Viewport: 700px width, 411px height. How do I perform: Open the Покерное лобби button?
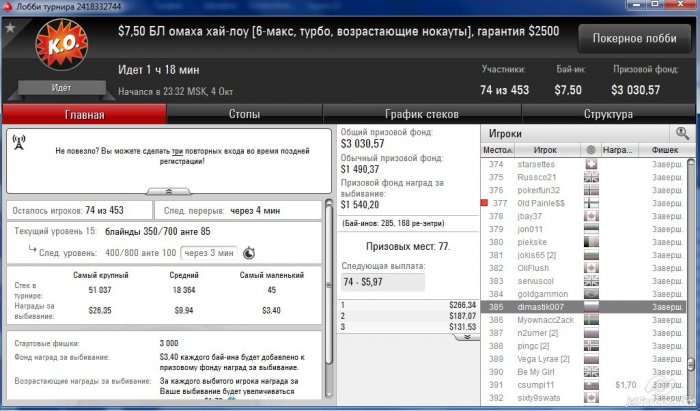634,39
